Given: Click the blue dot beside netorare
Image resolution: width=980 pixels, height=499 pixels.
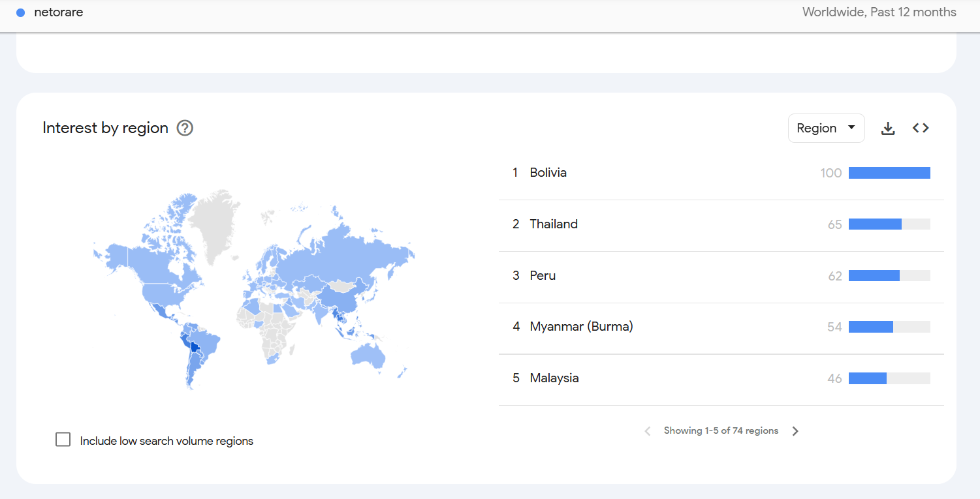Looking at the screenshot, I should pos(20,12).
